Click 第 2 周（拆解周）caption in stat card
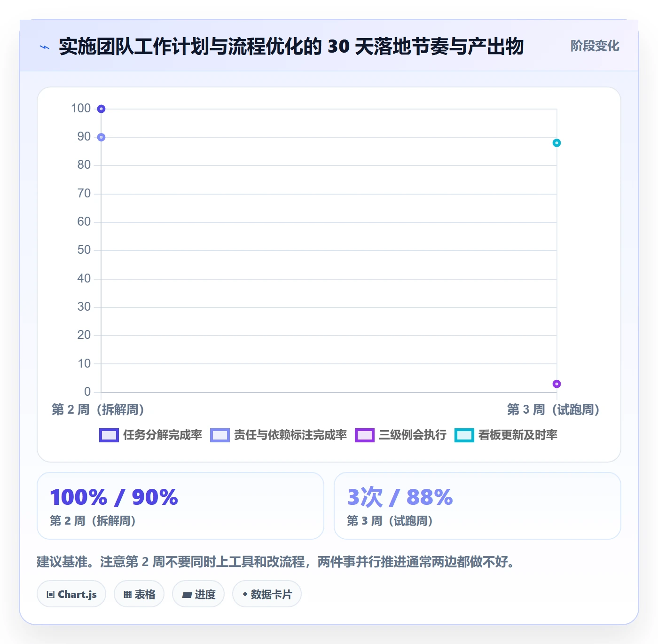Screen dimensions: 658x644 pyautogui.click(x=93, y=521)
